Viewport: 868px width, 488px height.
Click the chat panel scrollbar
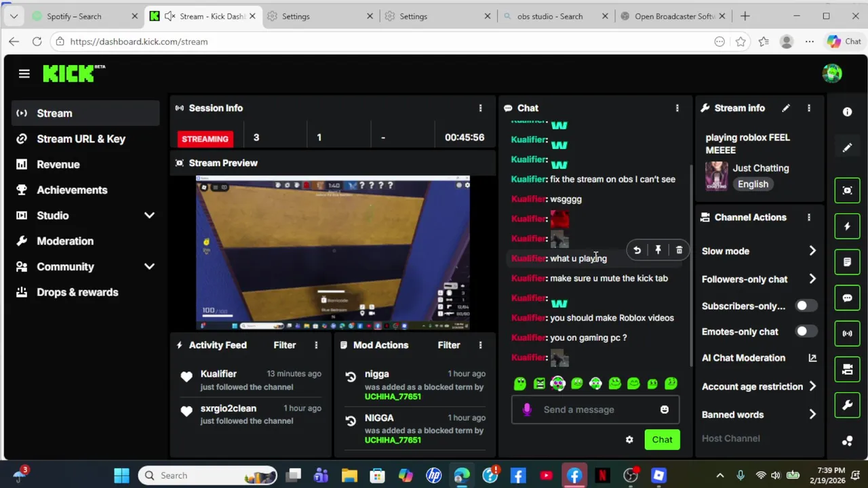[x=690, y=264]
